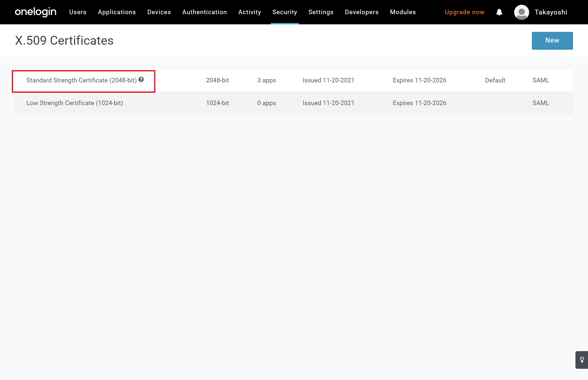Open the lightbulb tips widget

click(x=582, y=360)
